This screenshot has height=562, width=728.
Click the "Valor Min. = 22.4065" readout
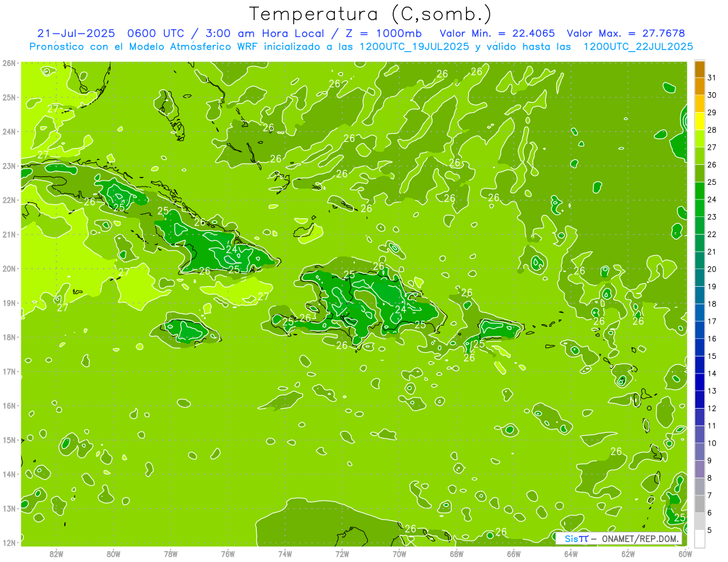(497, 33)
